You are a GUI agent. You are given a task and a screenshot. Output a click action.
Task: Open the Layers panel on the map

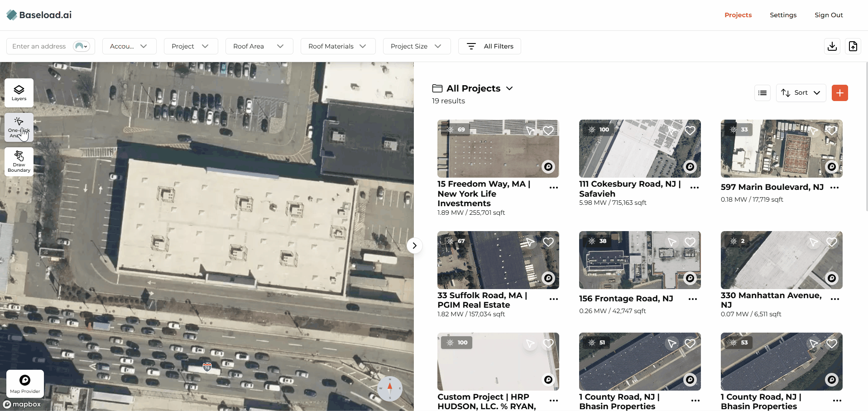(19, 93)
